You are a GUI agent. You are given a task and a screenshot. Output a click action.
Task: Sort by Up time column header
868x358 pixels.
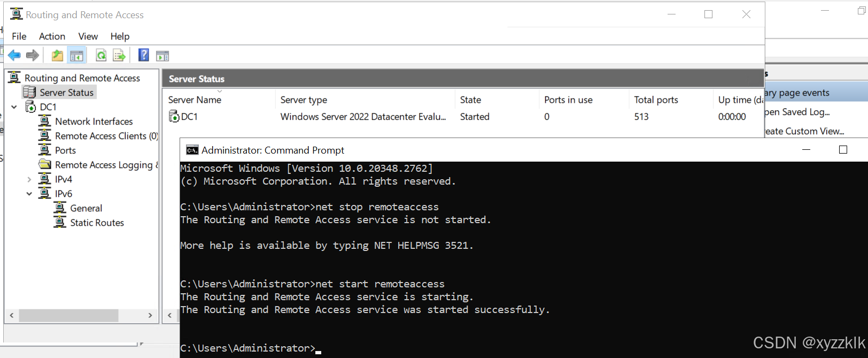(x=739, y=100)
